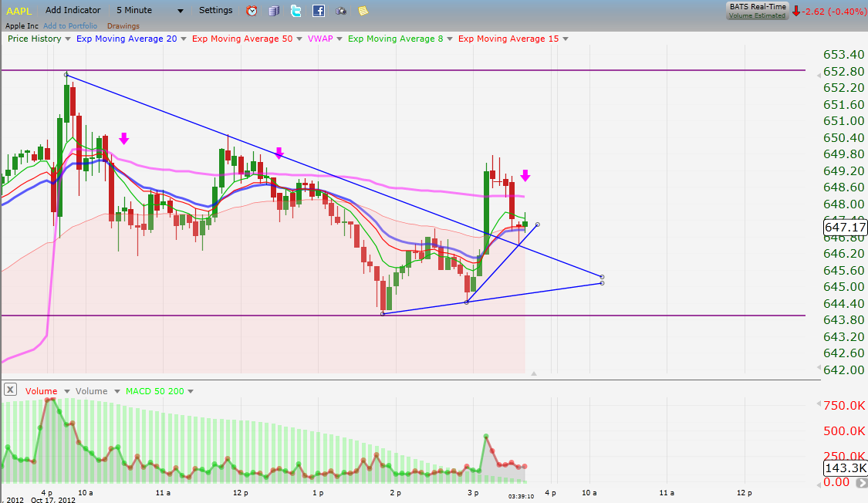Image resolution: width=868 pixels, height=503 pixels.
Task: Click Add to Portfolio link
Action: [x=70, y=26]
